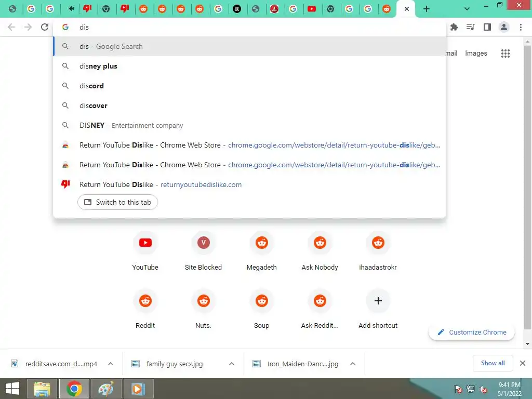The height and width of the screenshot is (399, 532).
Task: Open the YouTube shortcut tile
Action: coord(145,251)
